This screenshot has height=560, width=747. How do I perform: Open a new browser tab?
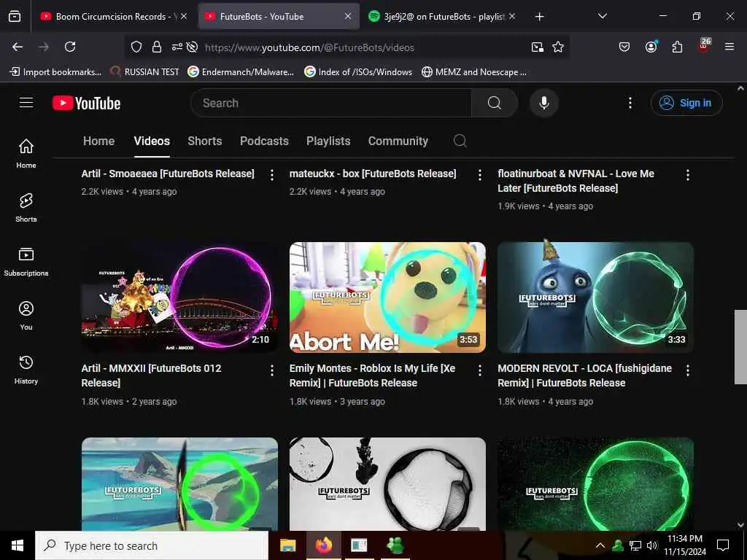[539, 17]
